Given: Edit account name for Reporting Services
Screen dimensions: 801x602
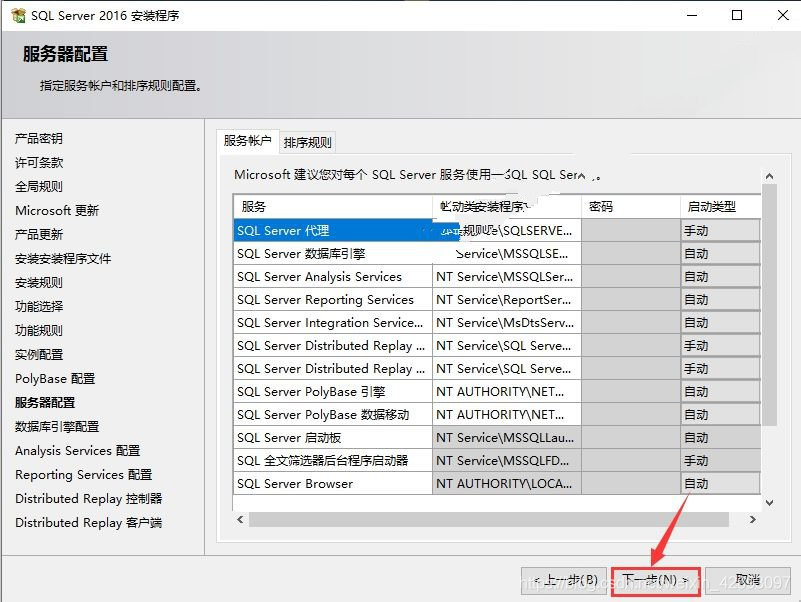Looking at the screenshot, I should (x=507, y=299).
